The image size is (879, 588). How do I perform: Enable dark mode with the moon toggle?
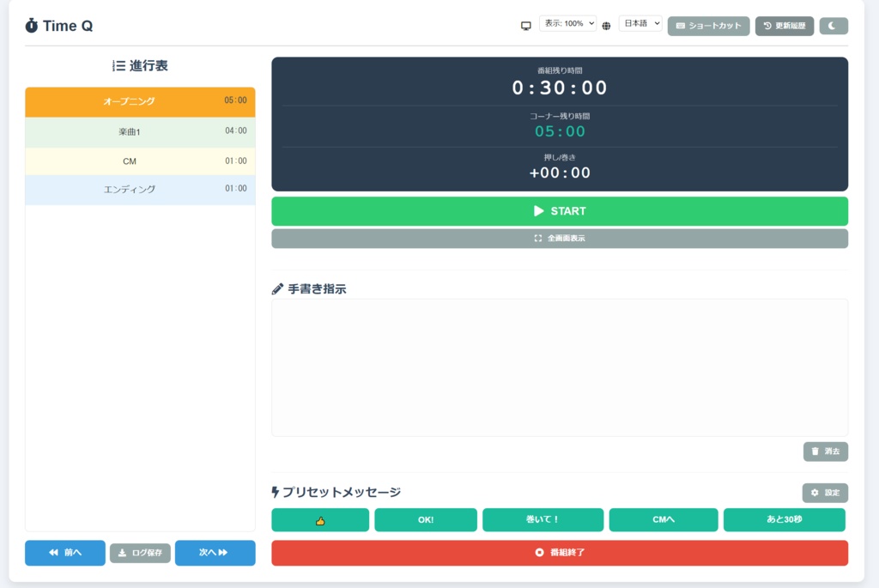tap(833, 26)
